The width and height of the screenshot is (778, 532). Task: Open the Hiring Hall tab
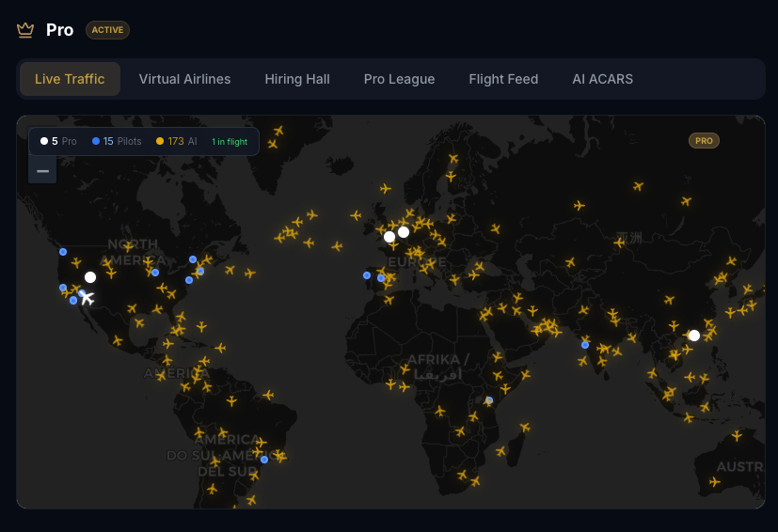point(297,79)
